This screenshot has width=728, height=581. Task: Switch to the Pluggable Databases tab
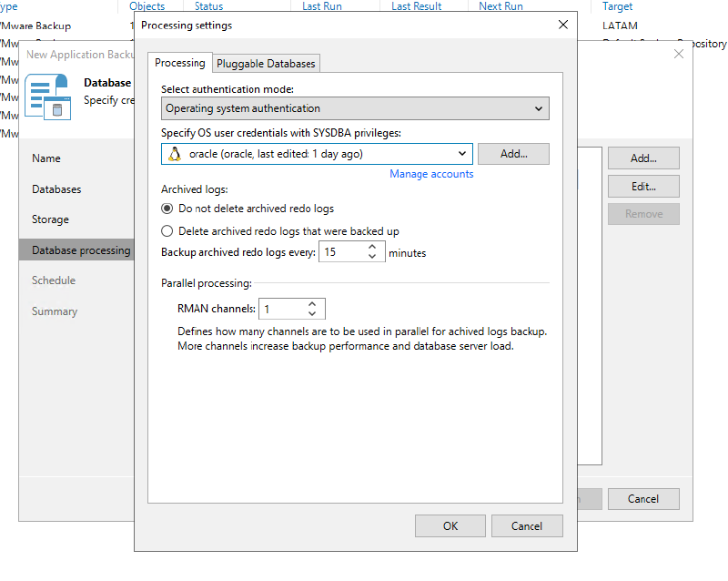tap(266, 64)
